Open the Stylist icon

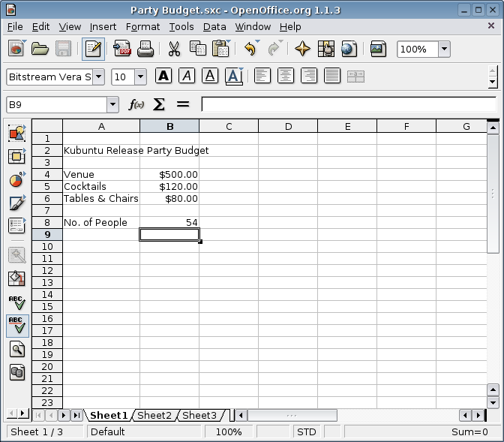(x=326, y=49)
